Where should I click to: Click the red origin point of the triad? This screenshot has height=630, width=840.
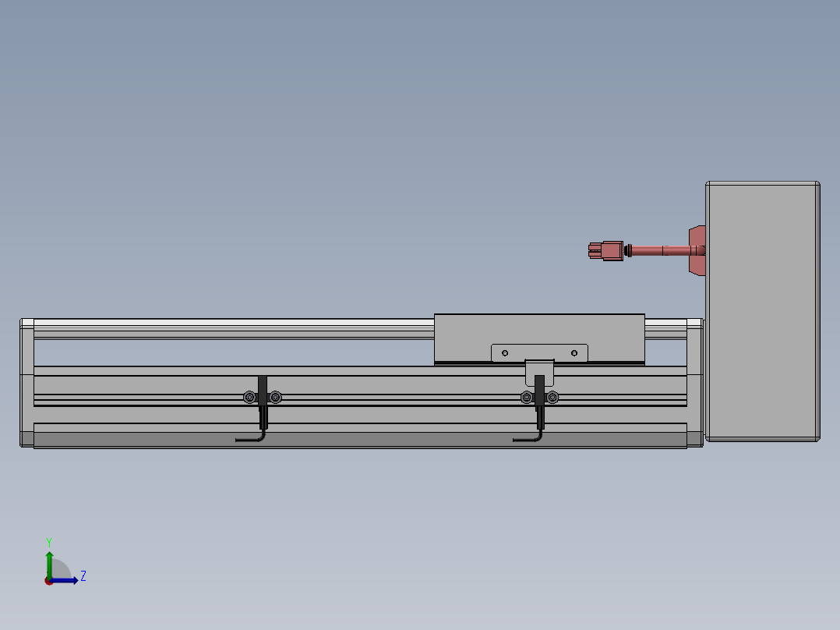pos(49,581)
